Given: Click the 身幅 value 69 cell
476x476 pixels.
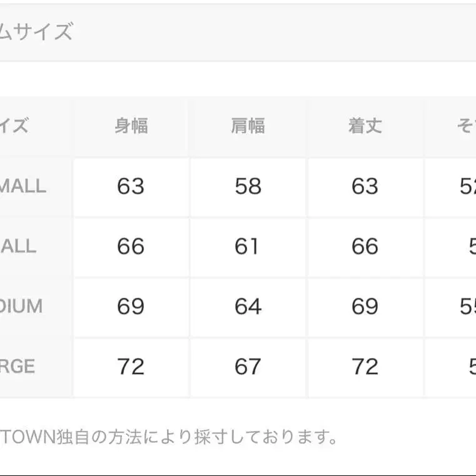Looking at the screenshot, I should tap(131, 306).
